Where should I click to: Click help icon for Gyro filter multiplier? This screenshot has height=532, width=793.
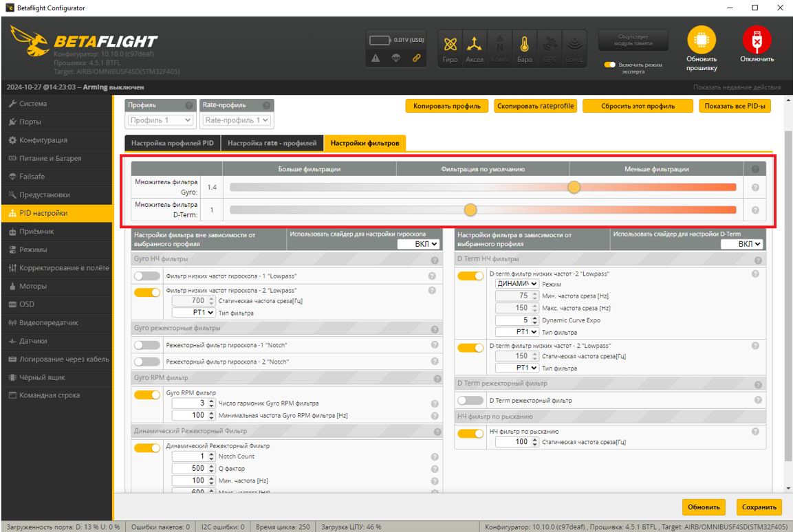[755, 188]
